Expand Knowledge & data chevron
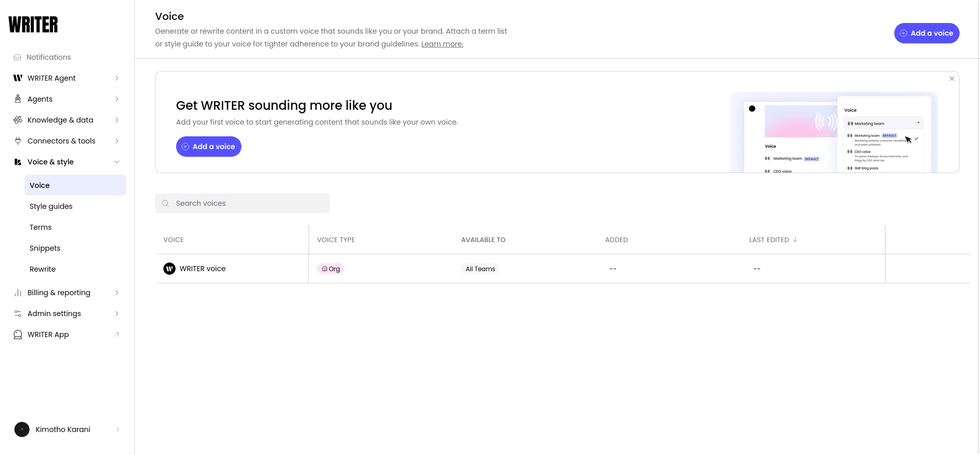Image resolution: width=980 pixels, height=455 pixels. point(117,120)
